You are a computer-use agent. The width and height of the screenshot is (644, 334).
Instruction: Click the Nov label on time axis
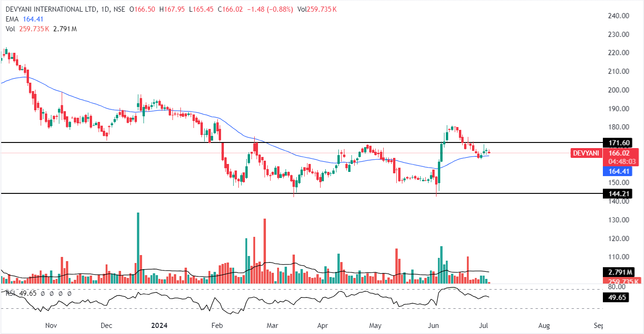tap(51, 325)
